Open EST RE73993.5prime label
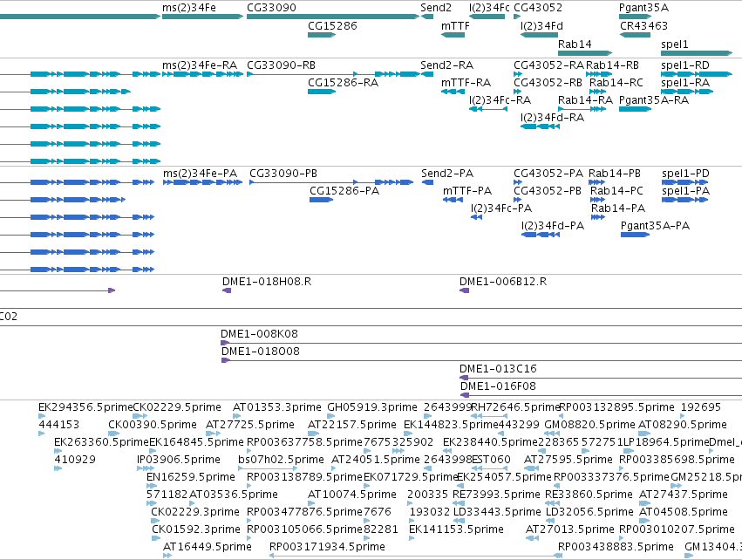The image size is (742, 560). [496, 495]
